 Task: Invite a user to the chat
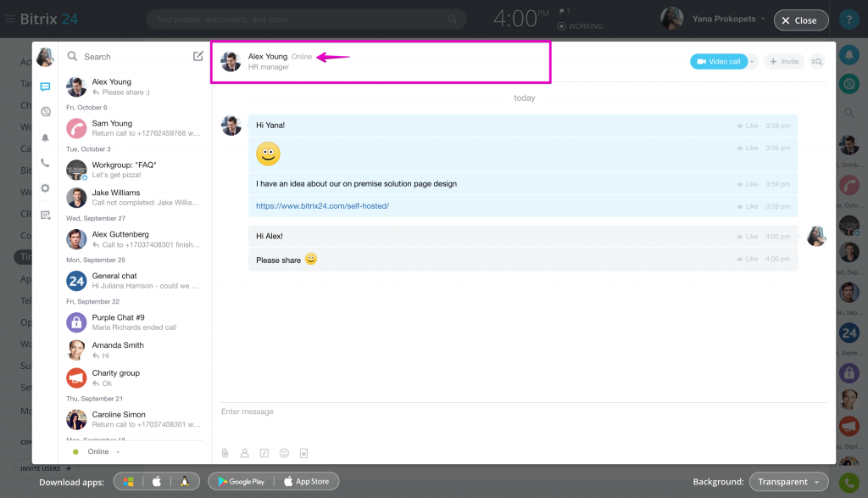pos(784,61)
